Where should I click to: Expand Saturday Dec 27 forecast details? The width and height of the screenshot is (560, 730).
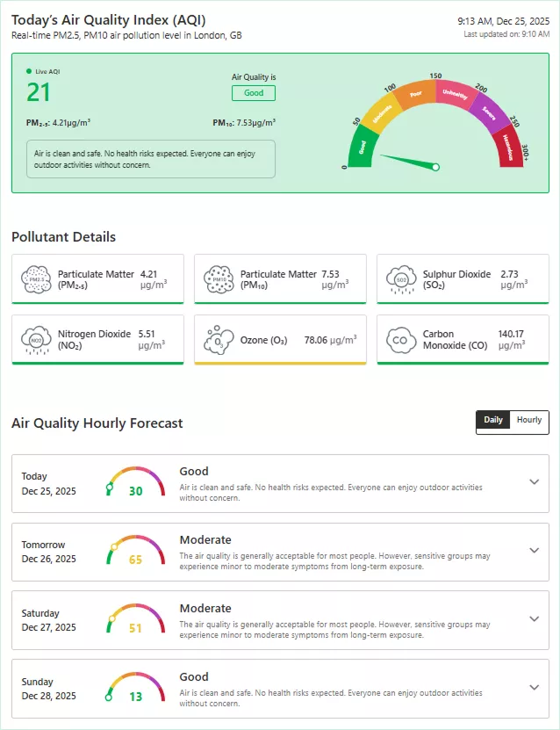point(534,618)
